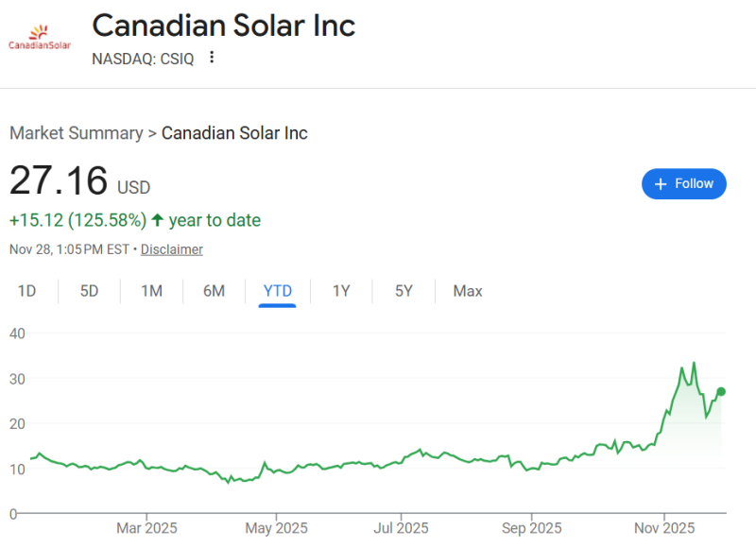Click the Canadian Solar logo icon
The width and height of the screenshot is (756, 547).
tap(38, 38)
